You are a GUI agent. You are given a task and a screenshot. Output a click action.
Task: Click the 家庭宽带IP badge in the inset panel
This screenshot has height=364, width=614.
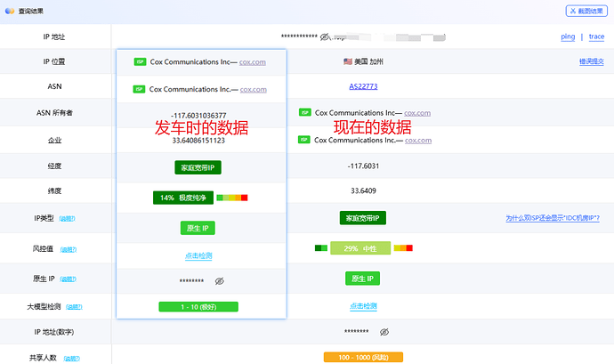click(x=198, y=167)
